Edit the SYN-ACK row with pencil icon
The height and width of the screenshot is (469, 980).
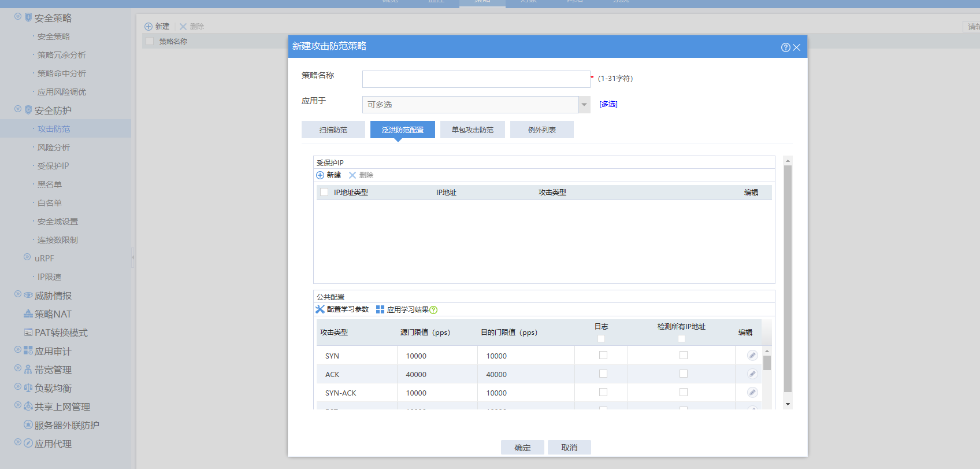[x=752, y=392]
